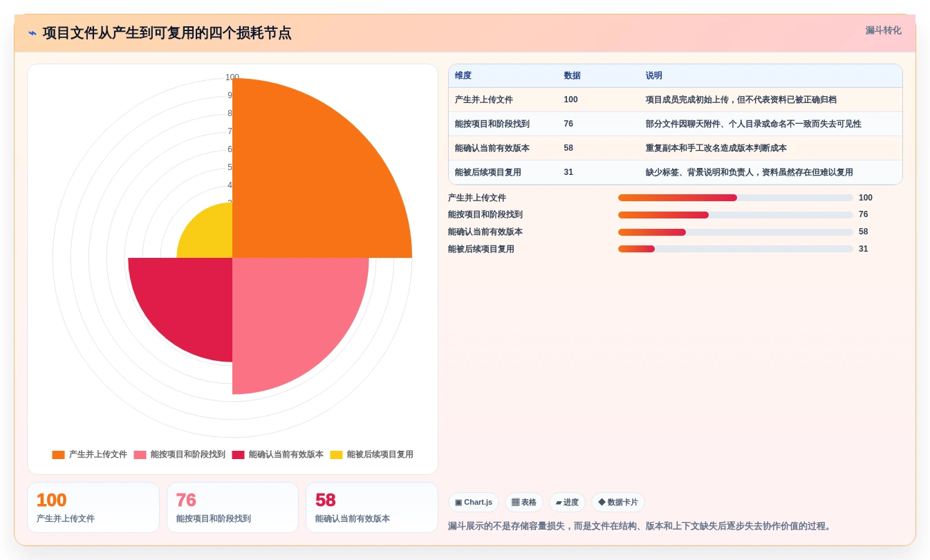
Task: Click the 漏斗转化 label in the header
Action: [883, 30]
